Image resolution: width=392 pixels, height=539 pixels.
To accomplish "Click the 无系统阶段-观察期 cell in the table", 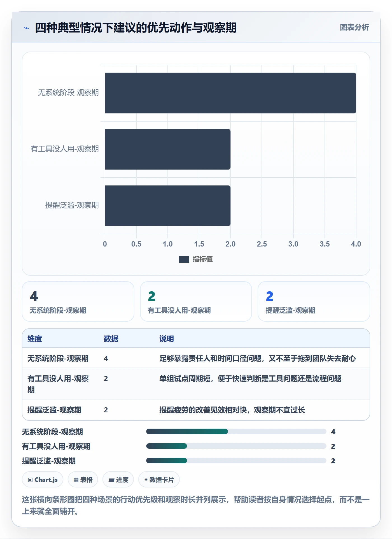I will [x=58, y=358].
